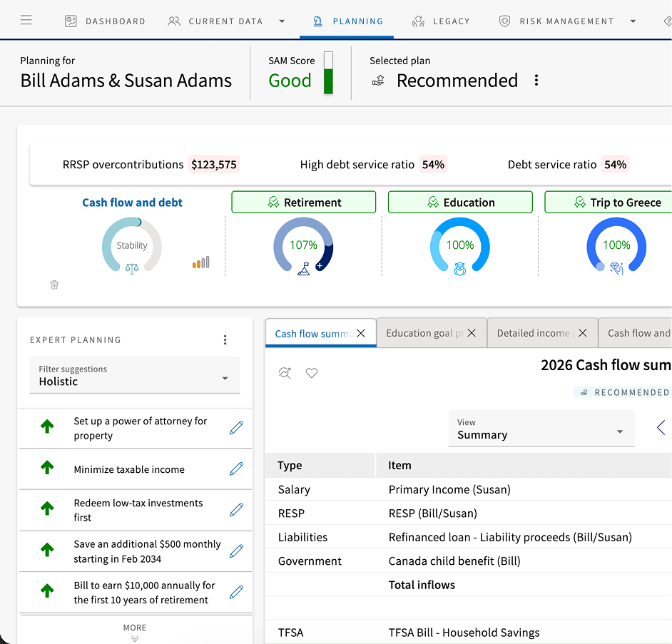Expand MORE suggestions list

click(x=135, y=632)
